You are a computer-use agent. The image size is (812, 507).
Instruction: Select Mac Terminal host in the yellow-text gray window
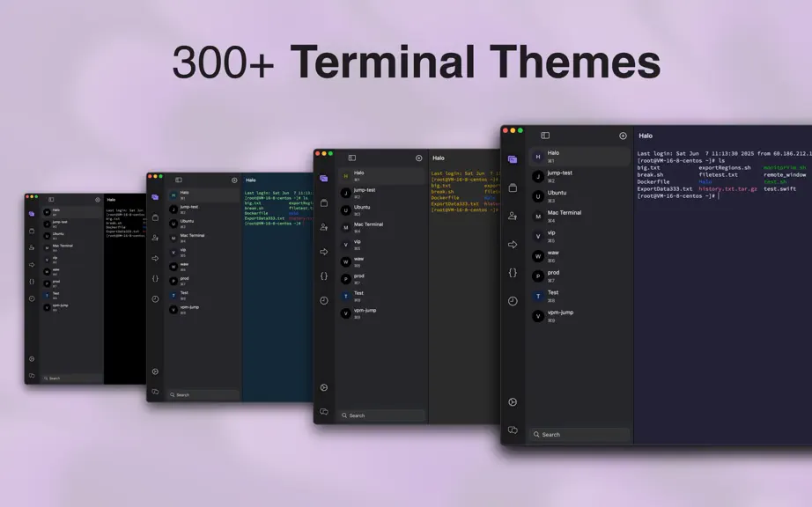[x=381, y=227]
